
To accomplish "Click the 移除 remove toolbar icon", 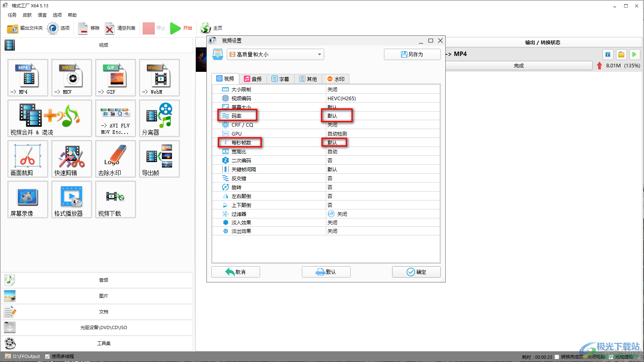I will 83,28.
